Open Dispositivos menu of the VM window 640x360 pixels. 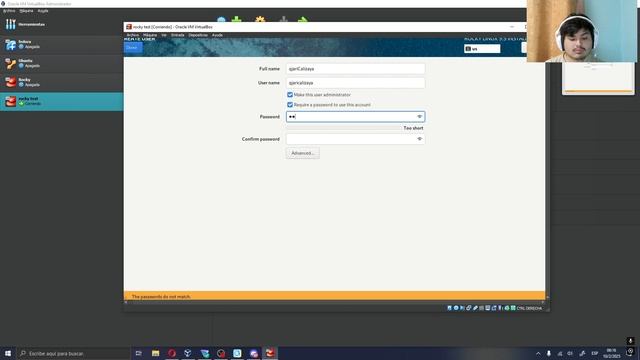point(198,35)
